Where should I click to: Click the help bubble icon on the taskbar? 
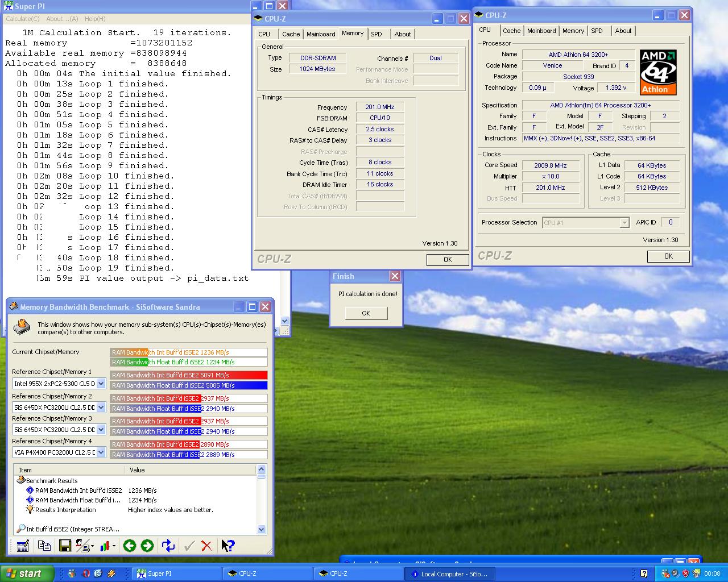(644, 573)
